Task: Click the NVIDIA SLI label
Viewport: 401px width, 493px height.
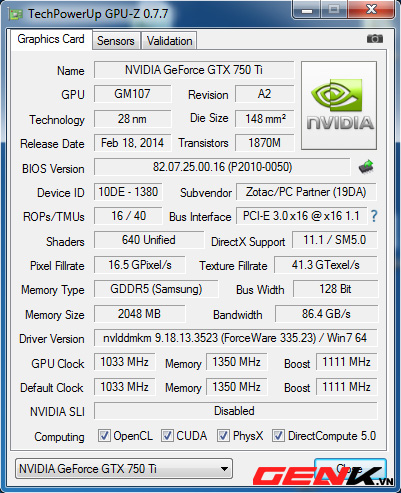Action: [57, 412]
